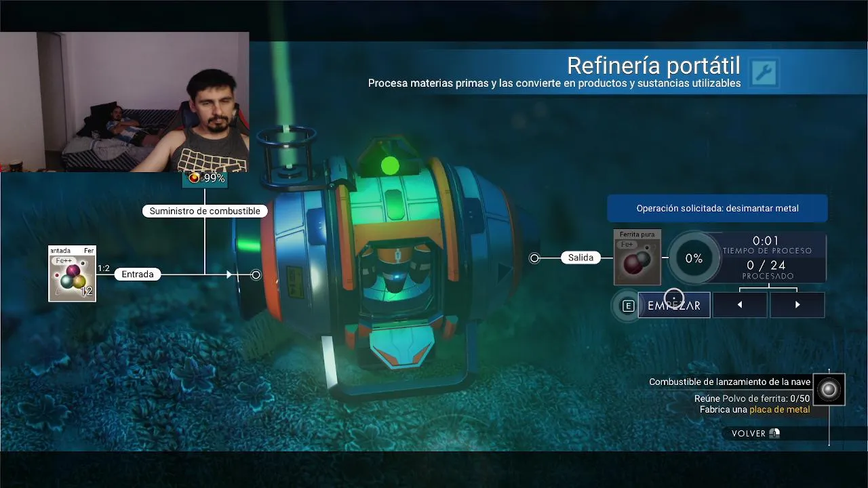Click the E key prompt icon
The image size is (868, 488).
click(628, 306)
